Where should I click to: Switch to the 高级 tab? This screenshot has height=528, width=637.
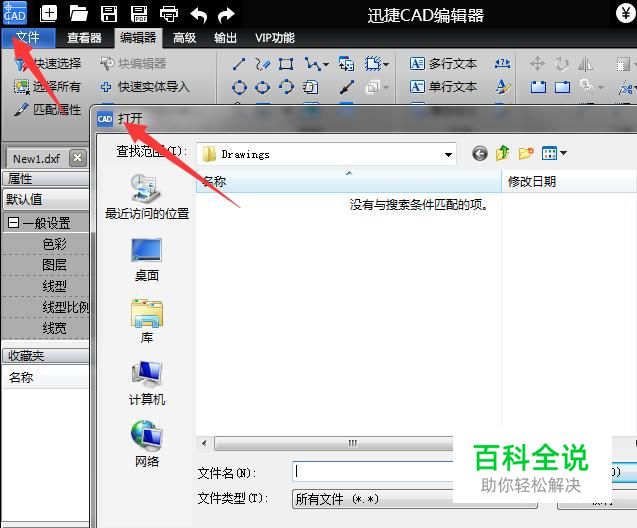184,38
